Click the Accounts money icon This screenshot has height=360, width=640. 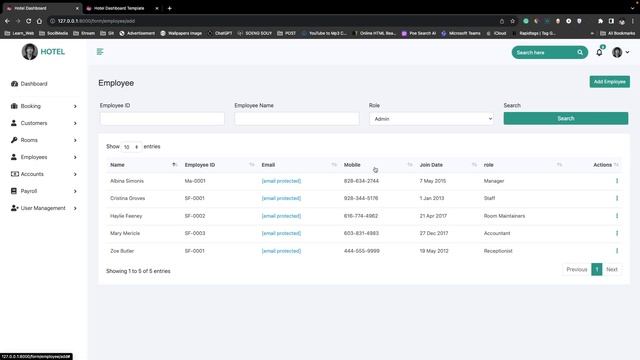click(15, 174)
